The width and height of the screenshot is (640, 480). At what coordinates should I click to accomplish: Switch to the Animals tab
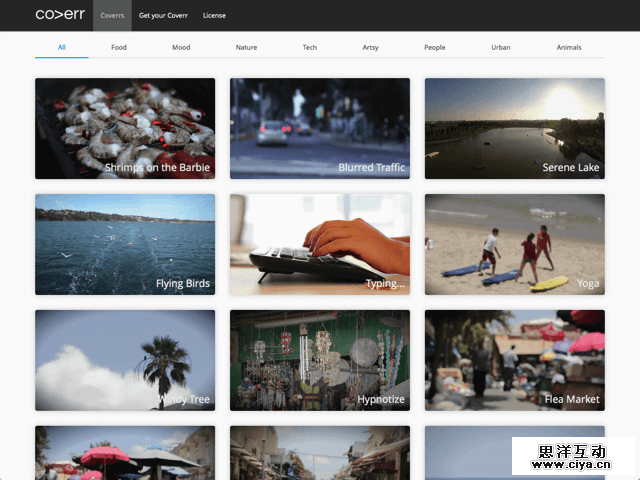coord(569,47)
